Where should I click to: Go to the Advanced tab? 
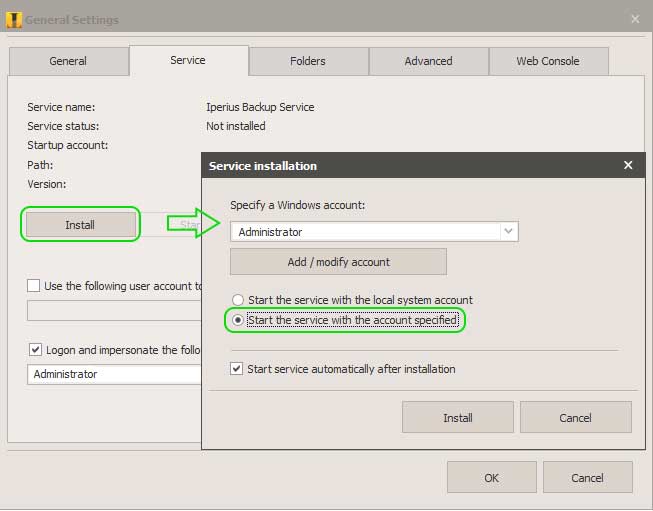coord(429,61)
